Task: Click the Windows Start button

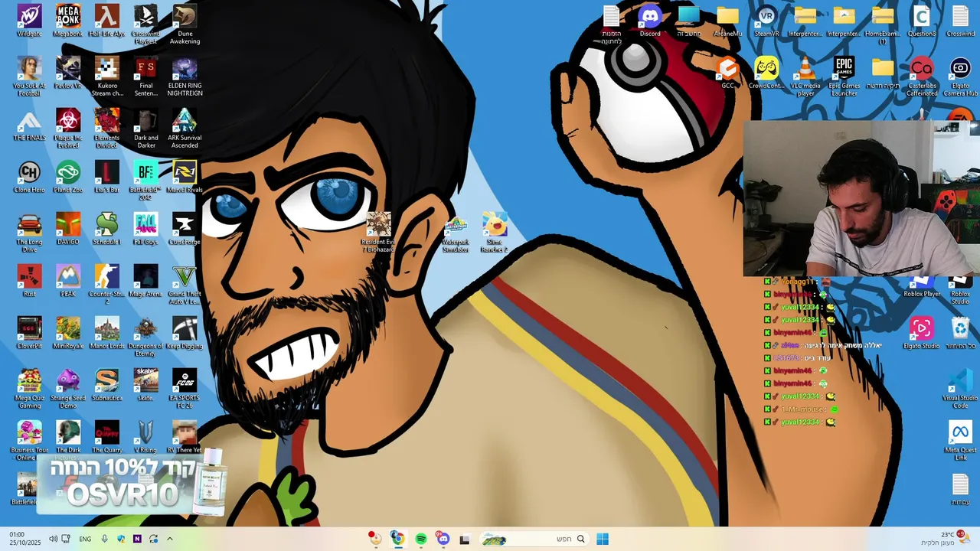Action: coord(603,539)
